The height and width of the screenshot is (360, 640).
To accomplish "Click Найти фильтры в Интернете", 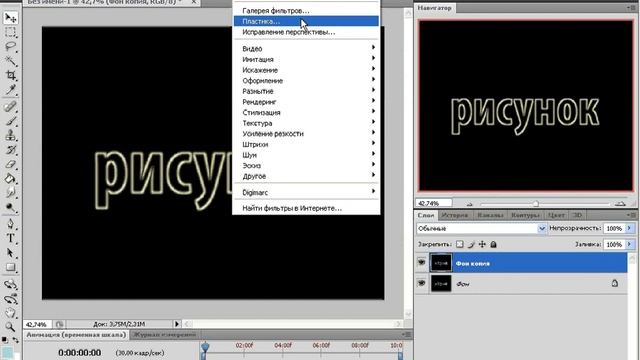I will (306, 208).
